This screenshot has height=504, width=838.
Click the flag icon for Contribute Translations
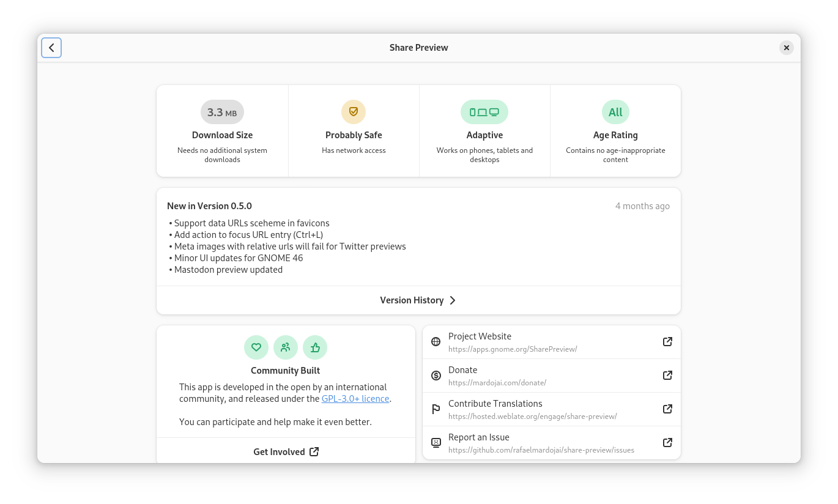tap(436, 409)
